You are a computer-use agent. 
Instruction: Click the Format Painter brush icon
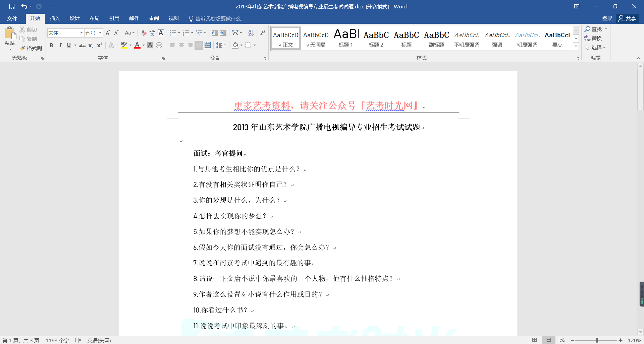[x=23, y=48]
